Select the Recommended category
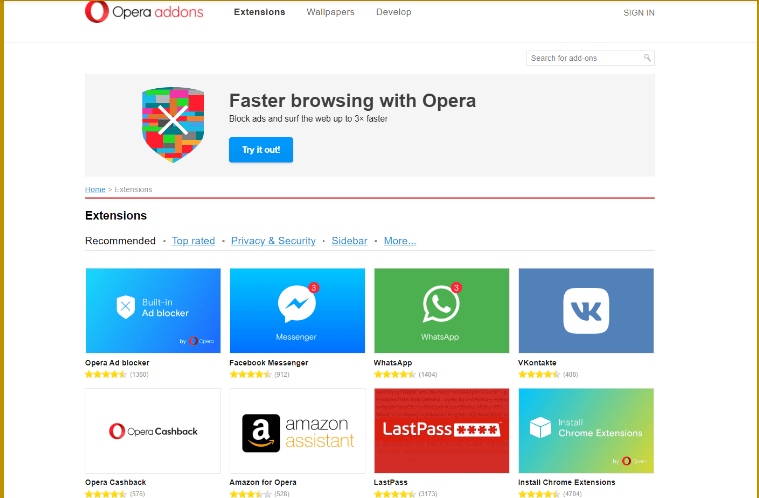 click(x=120, y=241)
